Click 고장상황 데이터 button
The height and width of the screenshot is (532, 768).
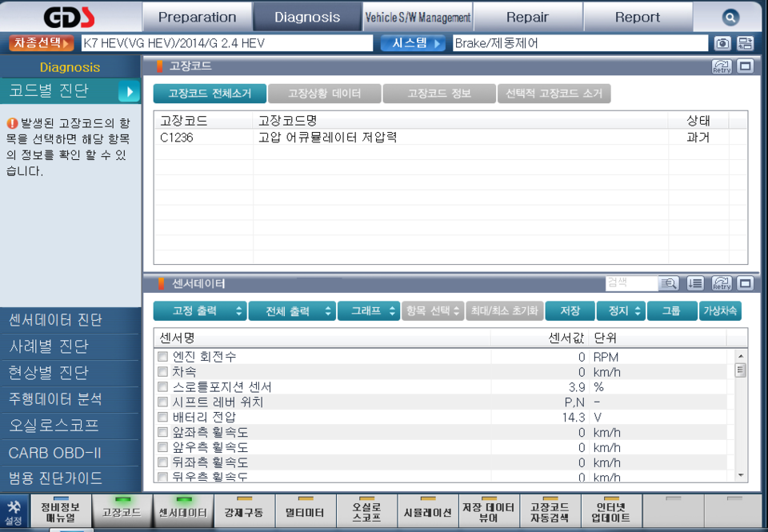[324, 94]
